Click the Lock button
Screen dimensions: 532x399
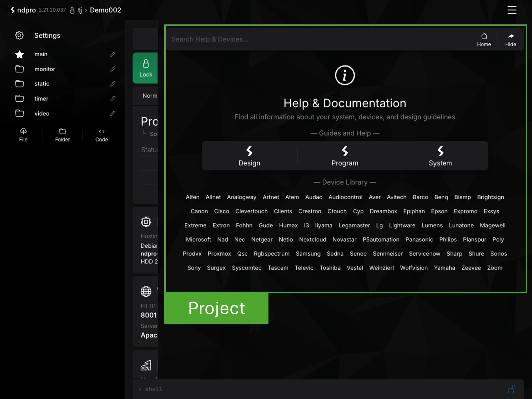coord(146,68)
